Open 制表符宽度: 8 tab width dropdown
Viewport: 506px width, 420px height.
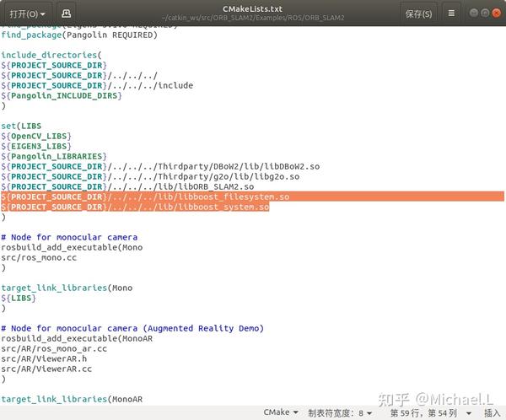[x=340, y=413]
